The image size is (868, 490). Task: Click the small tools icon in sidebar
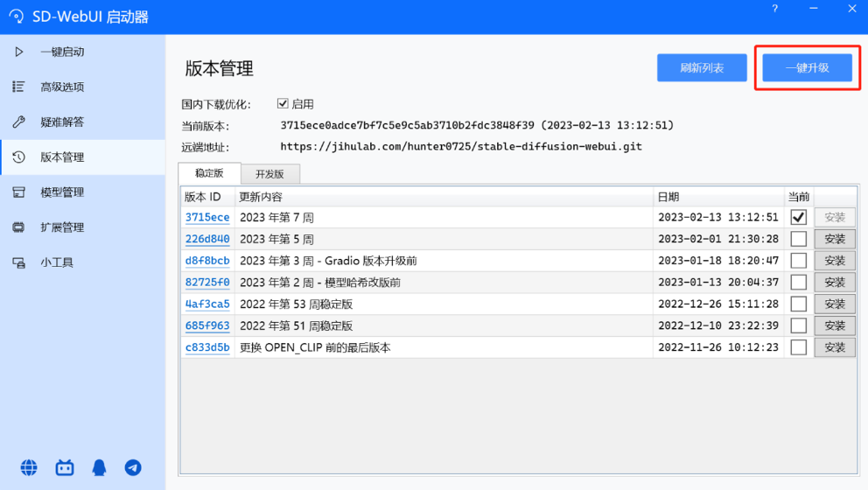pos(19,262)
